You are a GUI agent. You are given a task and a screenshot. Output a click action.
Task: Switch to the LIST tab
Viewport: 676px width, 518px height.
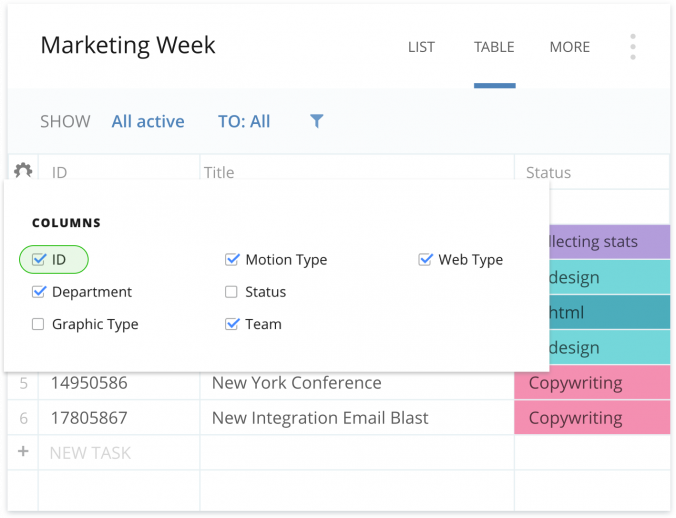click(421, 47)
